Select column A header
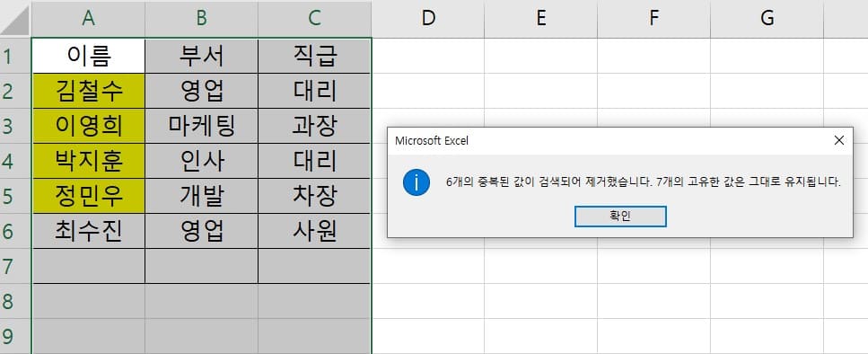 click(88, 19)
